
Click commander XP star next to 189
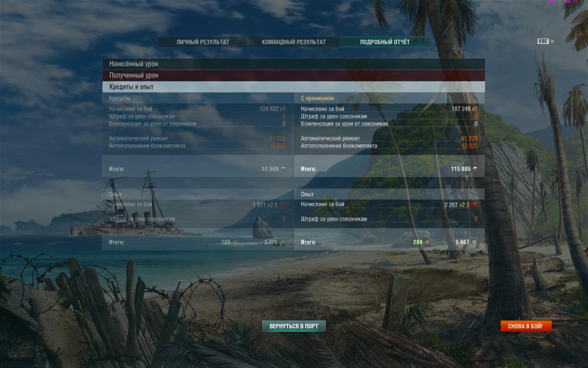pos(235,242)
